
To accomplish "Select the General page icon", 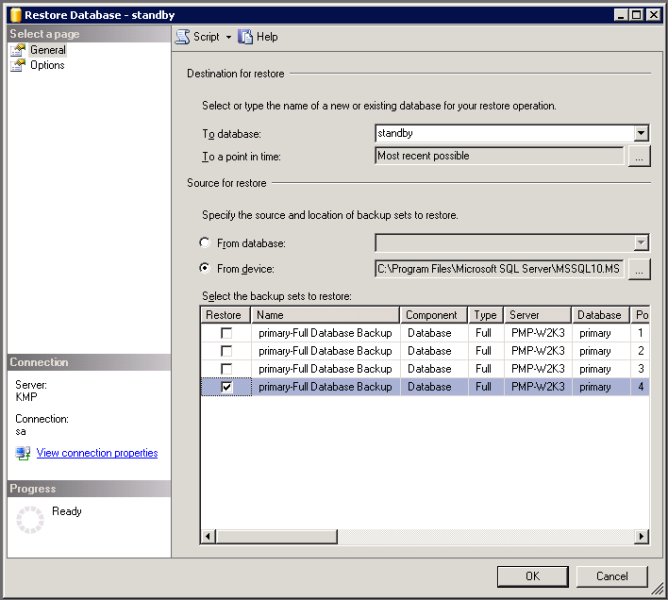I will pos(18,50).
